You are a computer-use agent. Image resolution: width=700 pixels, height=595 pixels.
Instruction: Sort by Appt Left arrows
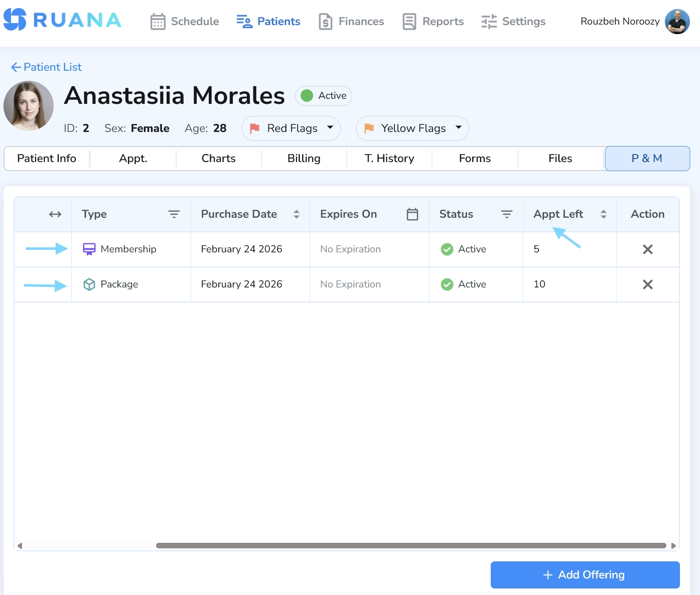pyautogui.click(x=603, y=214)
